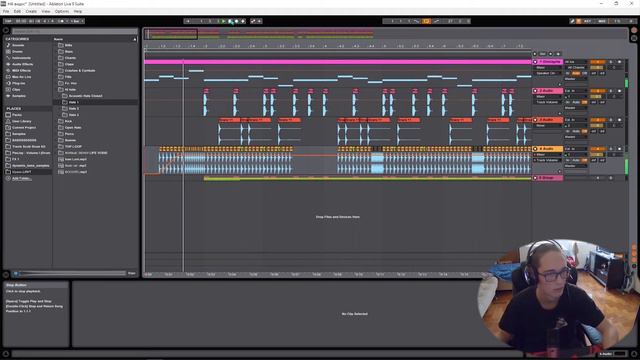Fold the Omnisphere track with its arrow
640x360 pixels.
point(535,62)
